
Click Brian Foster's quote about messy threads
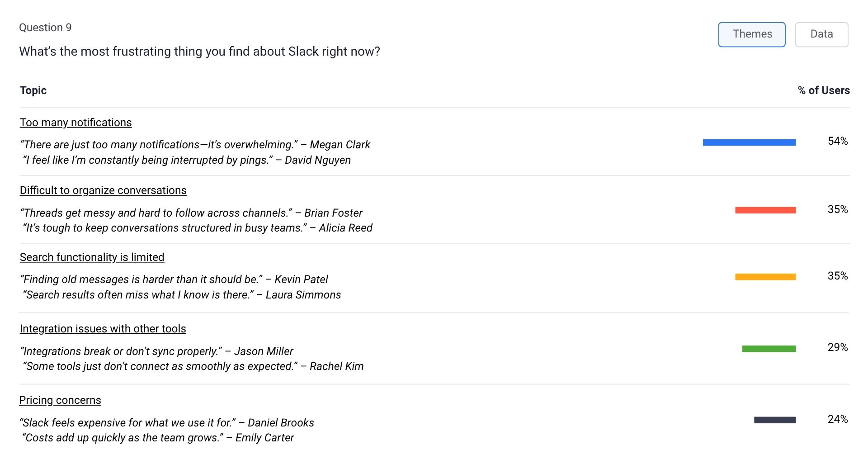[x=191, y=213]
